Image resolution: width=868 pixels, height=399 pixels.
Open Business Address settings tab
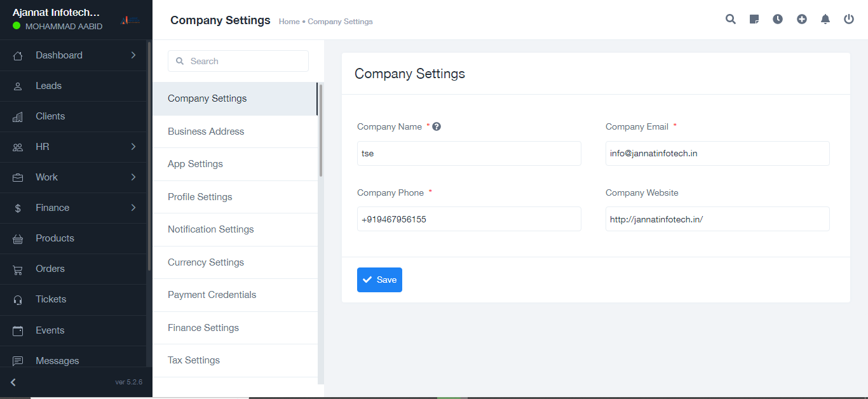(206, 132)
